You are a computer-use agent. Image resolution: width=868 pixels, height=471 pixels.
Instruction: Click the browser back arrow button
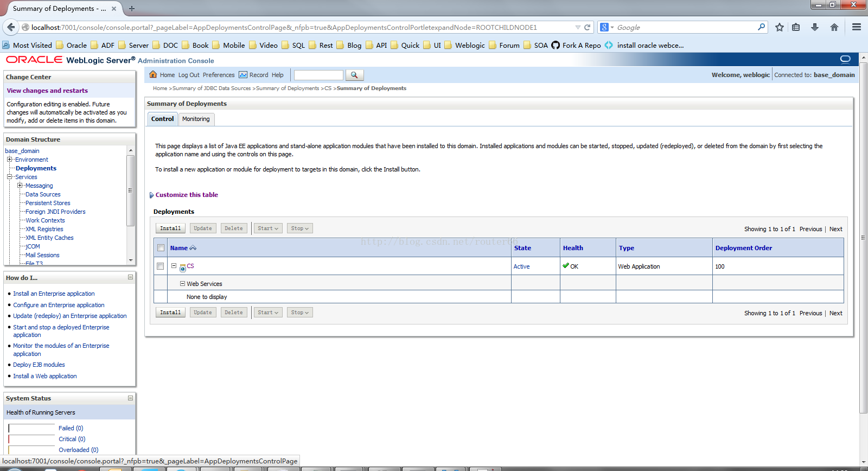pyautogui.click(x=11, y=27)
